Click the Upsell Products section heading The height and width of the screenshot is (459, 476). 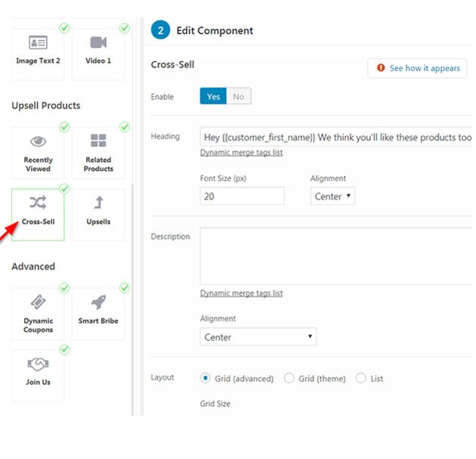pyautogui.click(x=46, y=106)
